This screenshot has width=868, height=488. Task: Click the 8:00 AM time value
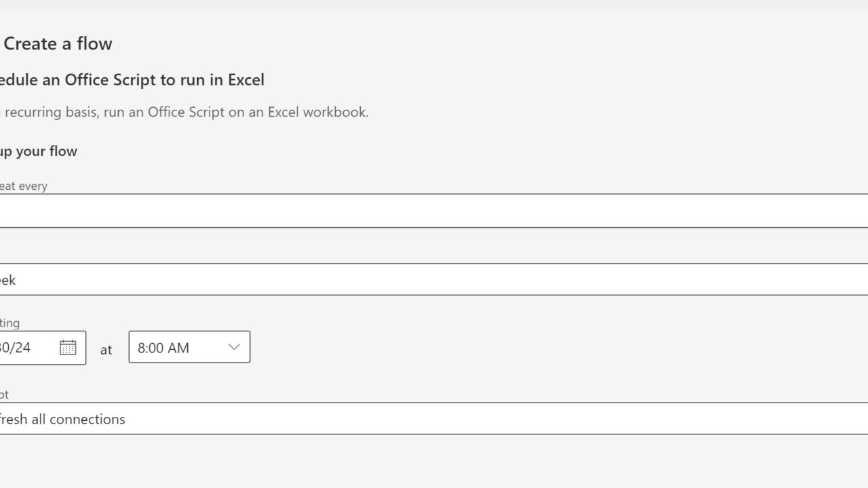click(x=163, y=348)
